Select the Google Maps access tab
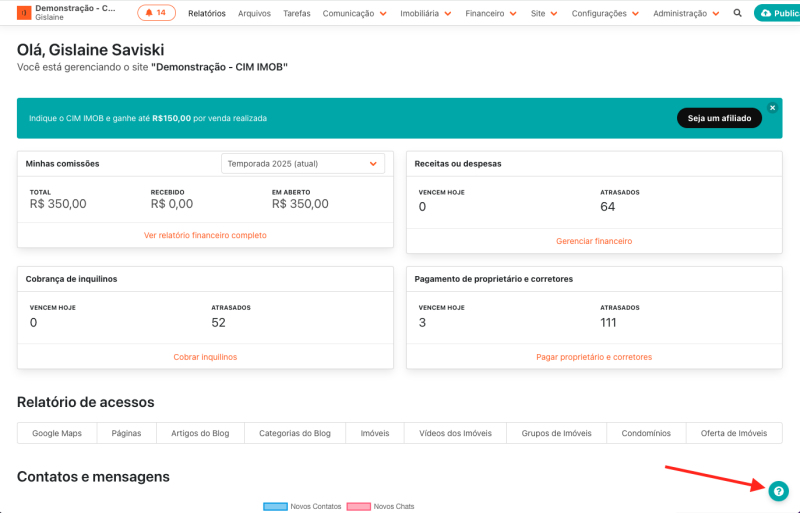Screen dimensions: 800x513 [x=56, y=433]
